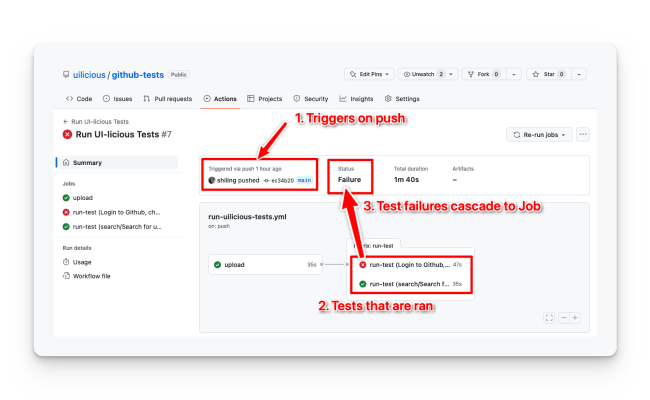Image resolution: width=650 pixels, height=400 pixels.
Task: Open run-test search node in graph
Action: point(411,284)
